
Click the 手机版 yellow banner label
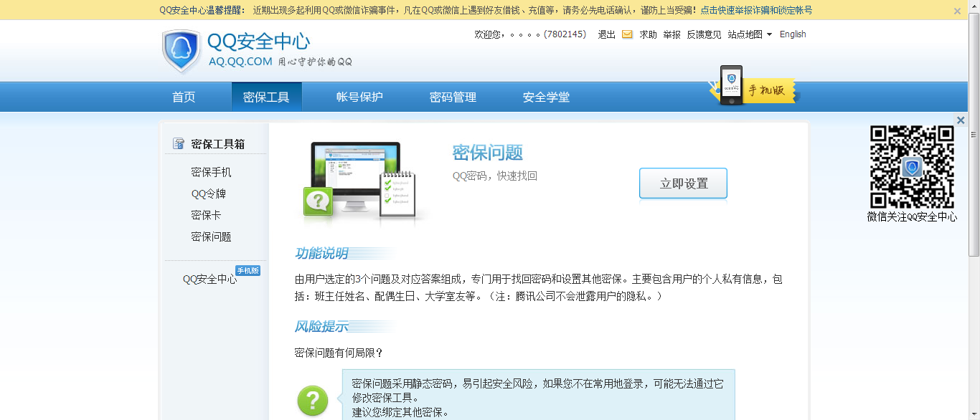(767, 90)
